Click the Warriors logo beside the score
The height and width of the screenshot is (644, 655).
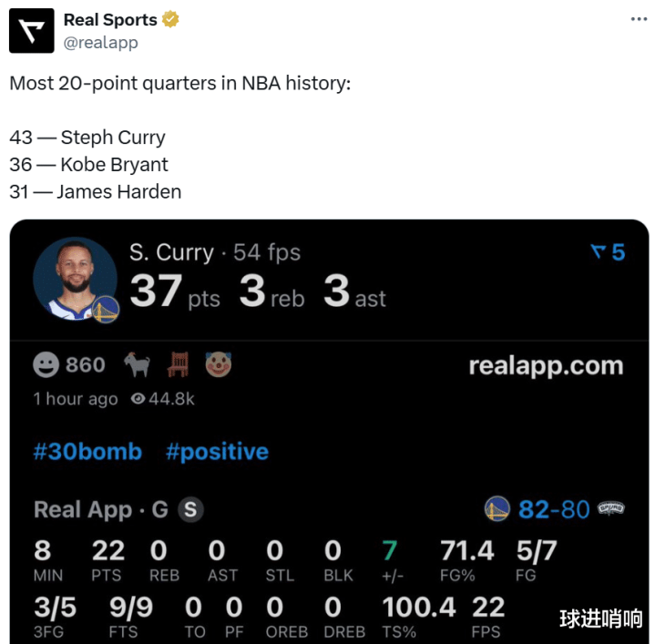coord(497,509)
